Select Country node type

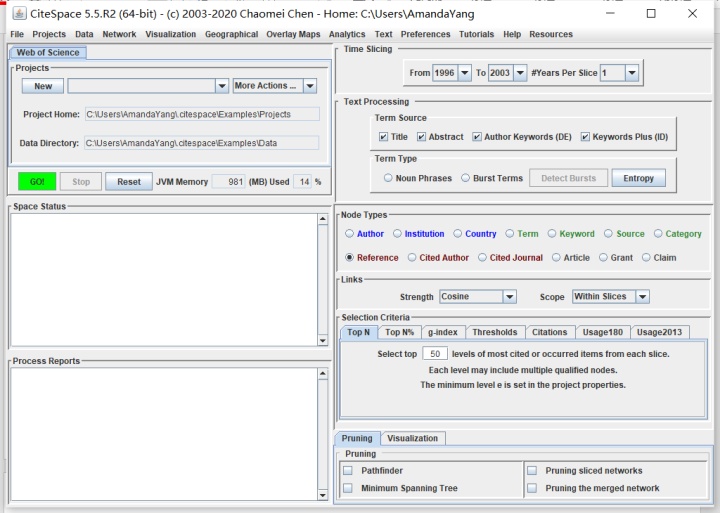coord(458,234)
